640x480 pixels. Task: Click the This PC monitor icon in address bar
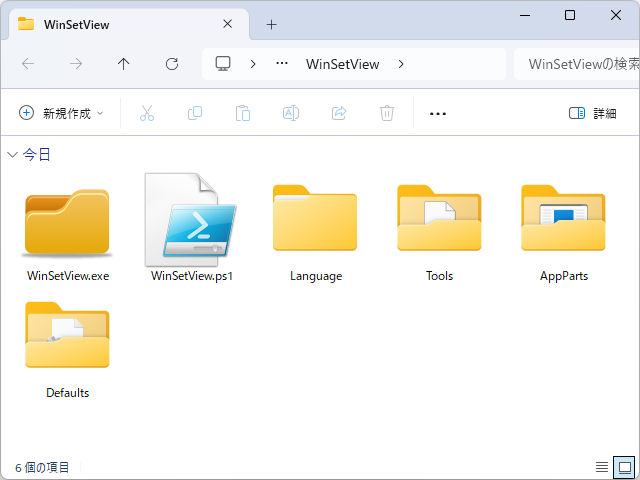(223, 64)
